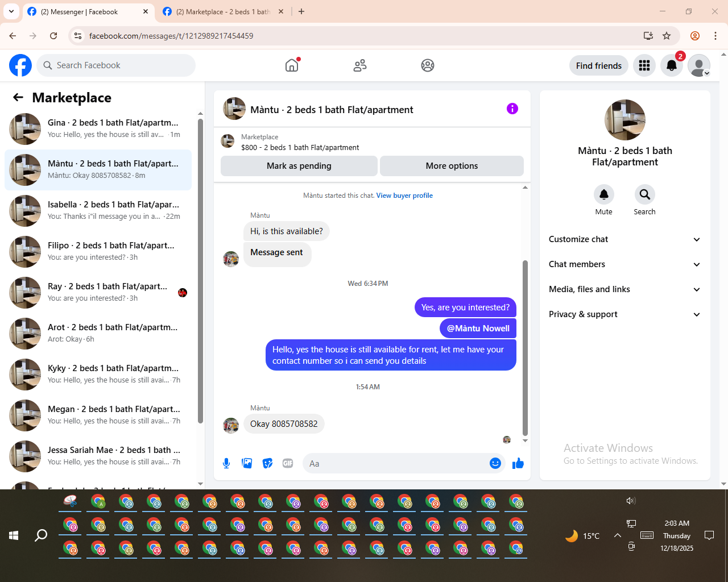Send a voice clip with the microphone
The width and height of the screenshot is (728, 582).
(226, 463)
